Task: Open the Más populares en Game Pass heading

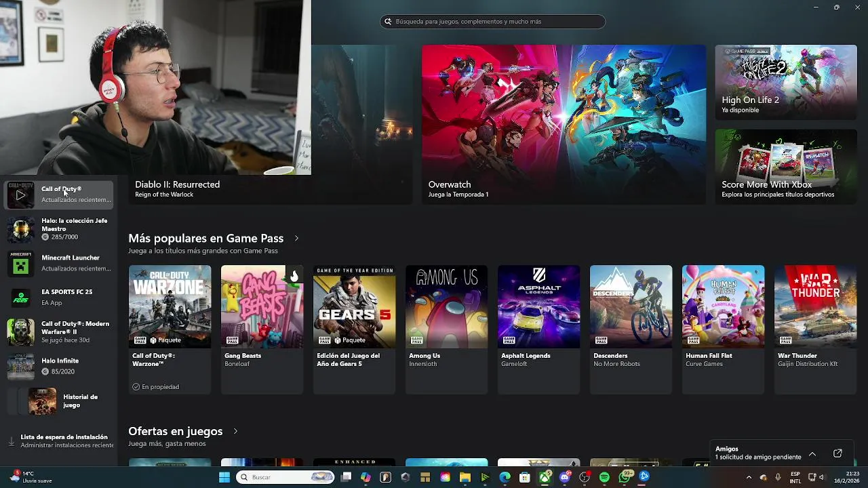Action: [x=206, y=239]
